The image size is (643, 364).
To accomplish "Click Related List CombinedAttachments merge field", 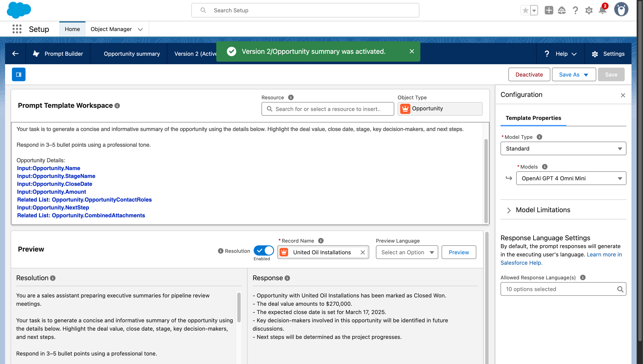I will click(81, 215).
